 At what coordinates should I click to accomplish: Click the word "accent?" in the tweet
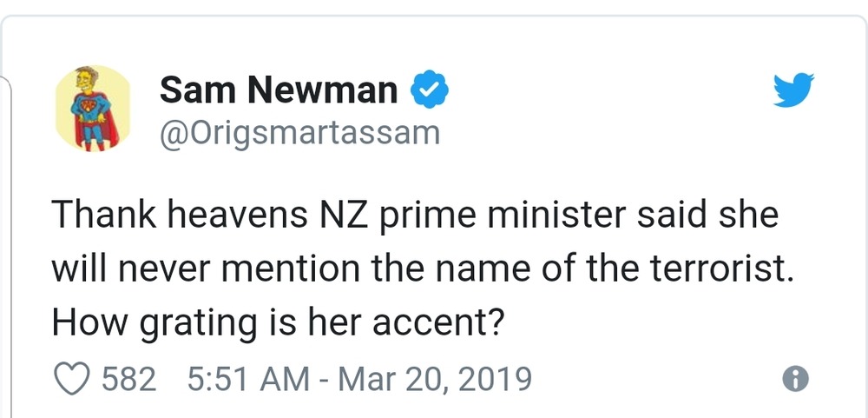pos(438,323)
